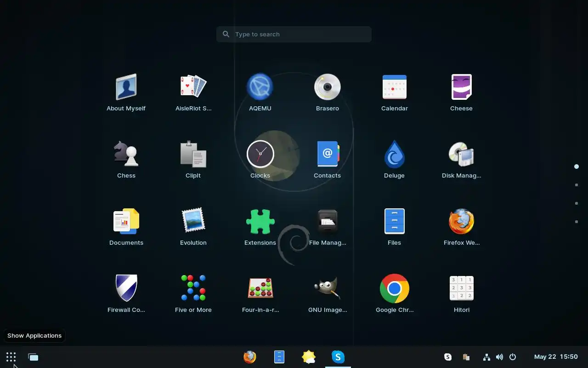Viewport: 588px width, 368px height.
Task: Open the volume control tray icon
Action: 499,357
